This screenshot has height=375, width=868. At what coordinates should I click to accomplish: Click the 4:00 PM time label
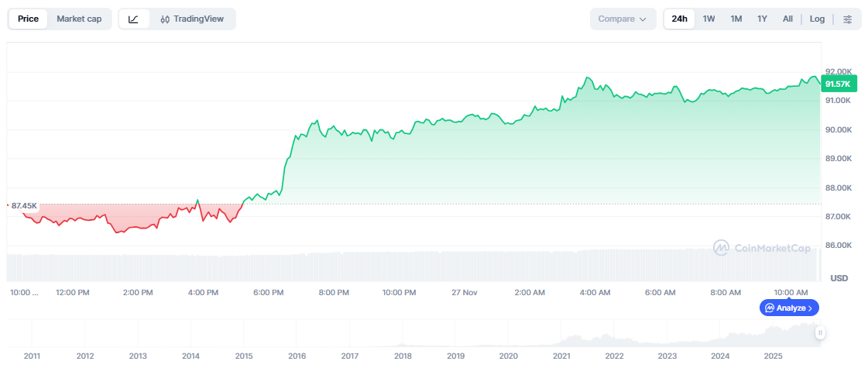tap(204, 292)
